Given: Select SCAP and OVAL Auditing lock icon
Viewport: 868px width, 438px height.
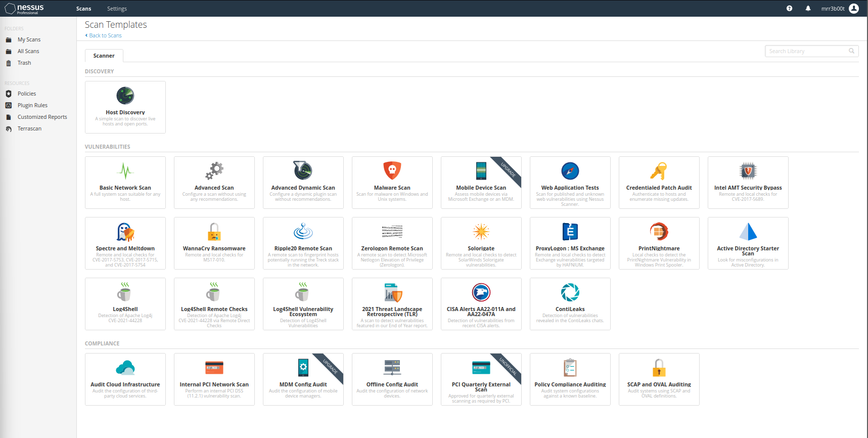Looking at the screenshot, I should pos(659,368).
